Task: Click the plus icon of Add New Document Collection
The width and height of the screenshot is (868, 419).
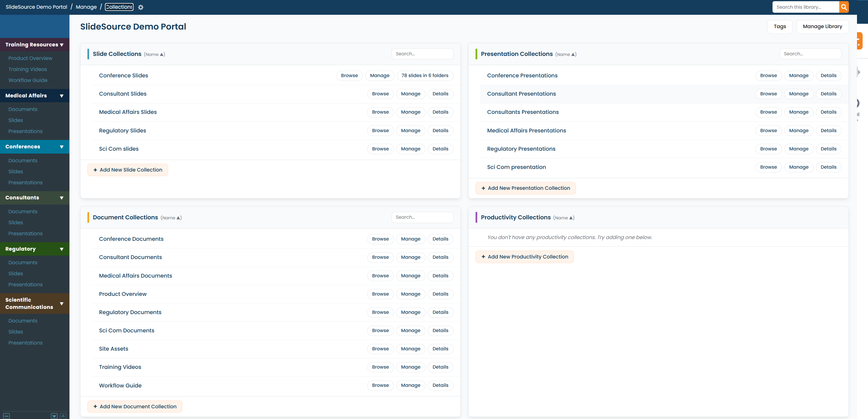Action: click(95, 407)
